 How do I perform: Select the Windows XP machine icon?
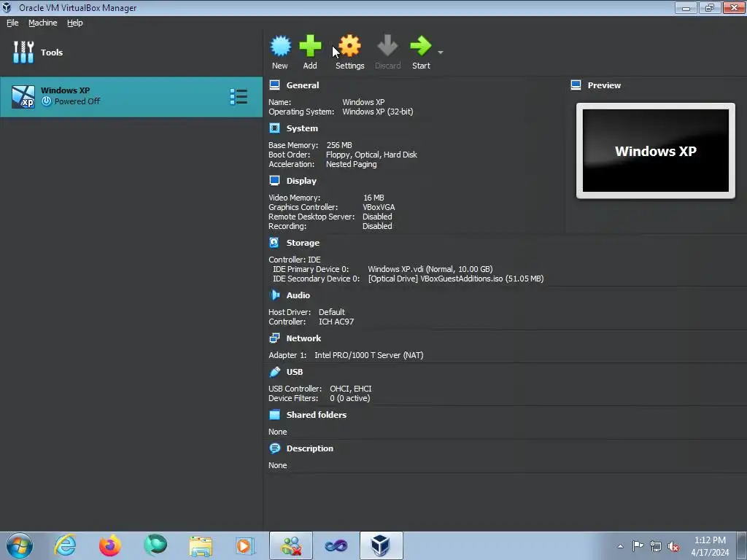tap(23, 97)
